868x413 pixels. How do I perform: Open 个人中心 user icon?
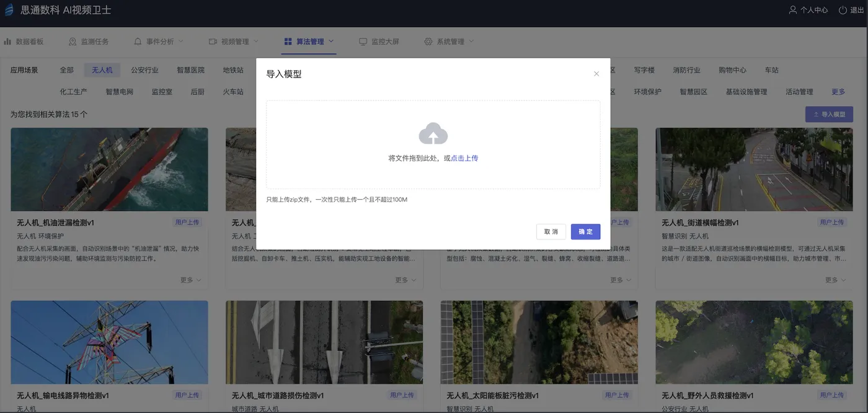792,11
